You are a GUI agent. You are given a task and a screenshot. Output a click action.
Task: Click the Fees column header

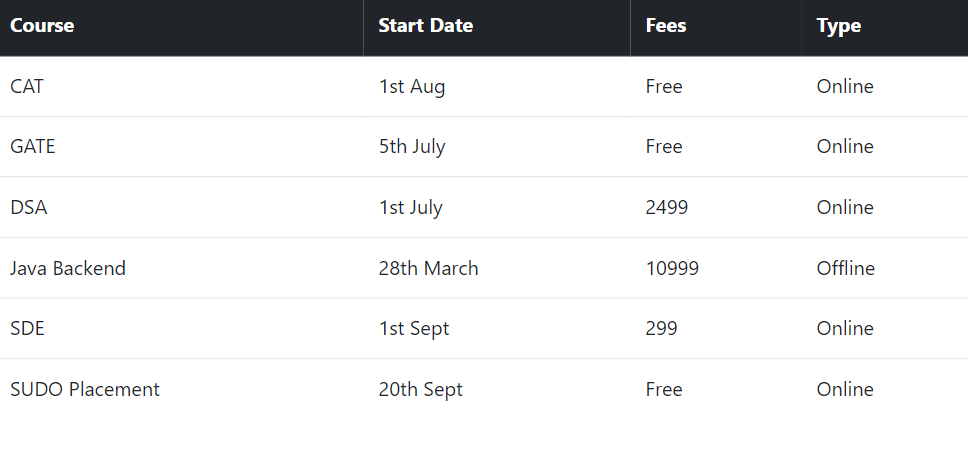coord(666,26)
